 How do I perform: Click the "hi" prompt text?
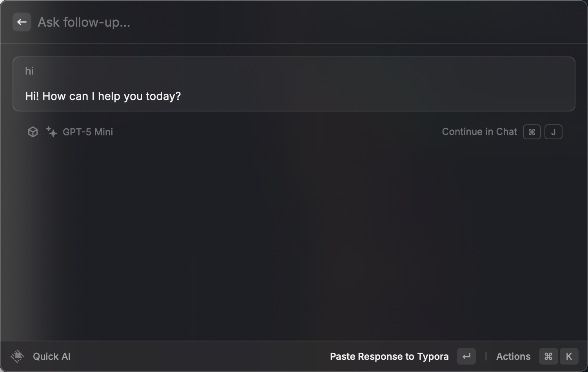(x=29, y=71)
